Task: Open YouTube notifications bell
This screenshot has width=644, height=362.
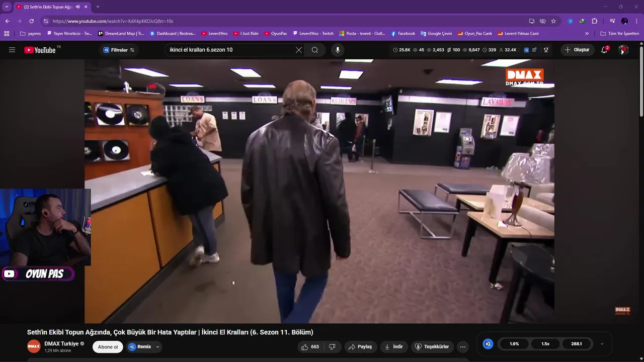Action: click(x=604, y=50)
